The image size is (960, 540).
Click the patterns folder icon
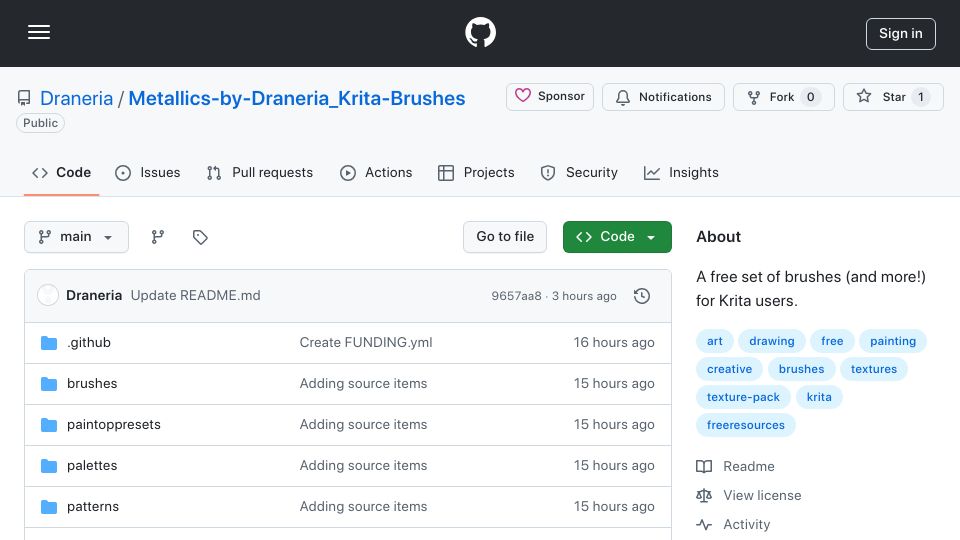49,507
